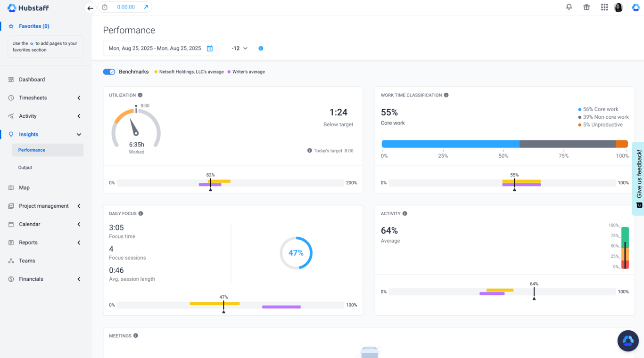The image size is (644, 358).
Task: Expand the Timesheets menu
Action: point(79,98)
